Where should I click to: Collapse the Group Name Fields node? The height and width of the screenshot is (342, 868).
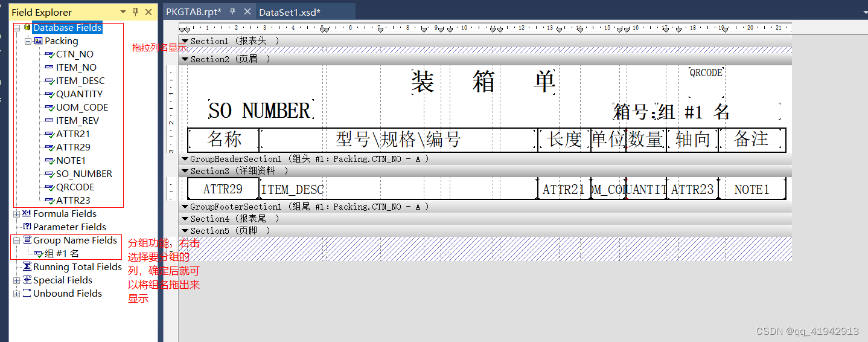tap(16, 240)
